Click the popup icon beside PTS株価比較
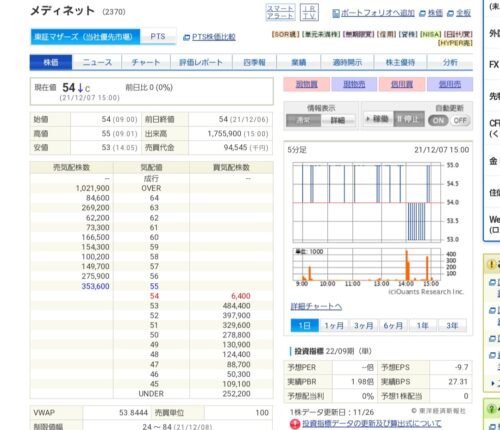The width and height of the screenshot is (500, 430). [x=186, y=37]
